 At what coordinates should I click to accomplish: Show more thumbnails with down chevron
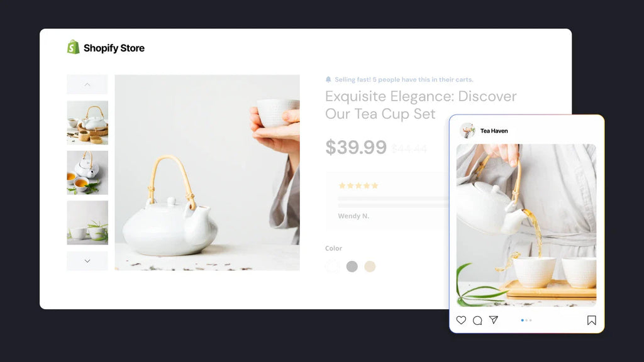pyautogui.click(x=87, y=261)
